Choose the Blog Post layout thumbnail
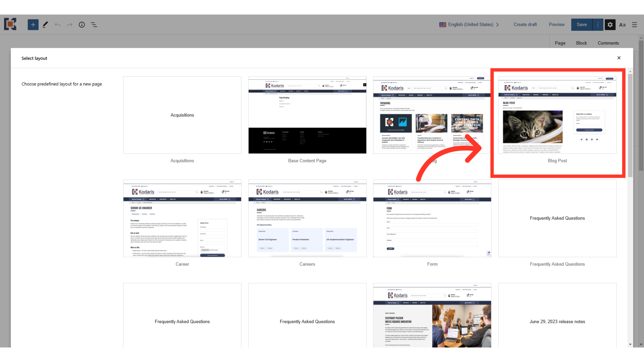Screen dimensions: 644x362 tap(557, 115)
